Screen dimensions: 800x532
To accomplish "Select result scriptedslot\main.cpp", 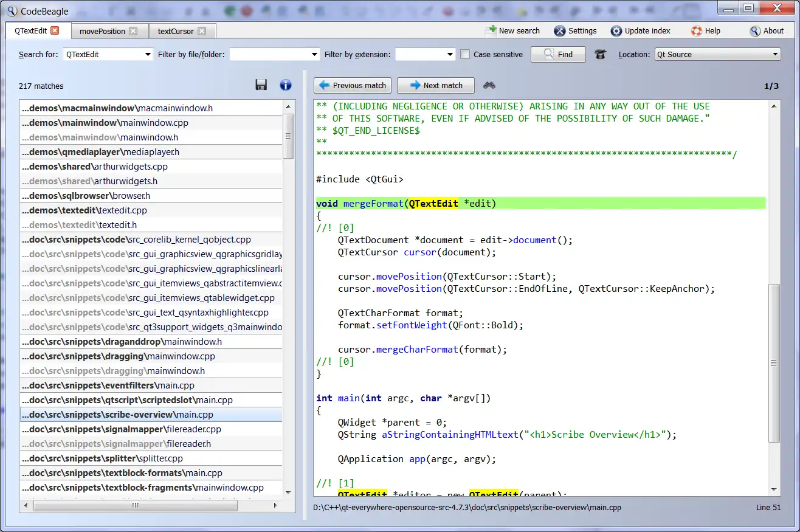I will tap(151, 400).
